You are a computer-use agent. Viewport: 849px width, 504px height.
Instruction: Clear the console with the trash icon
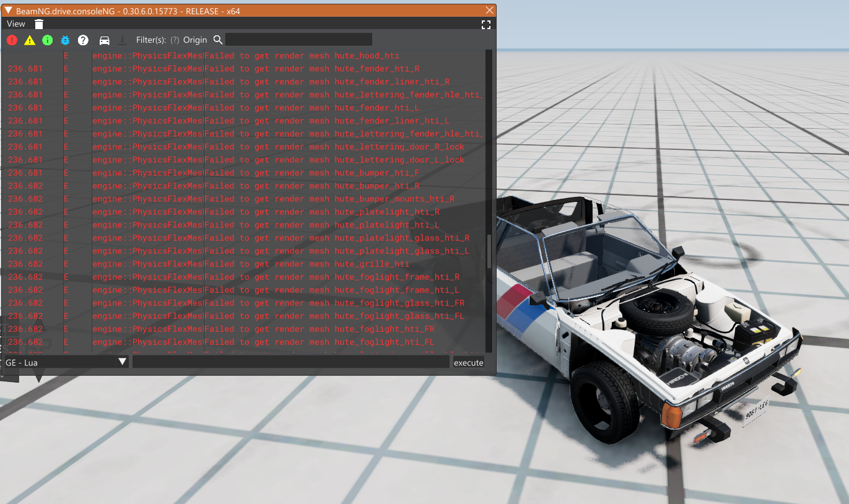tap(39, 24)
